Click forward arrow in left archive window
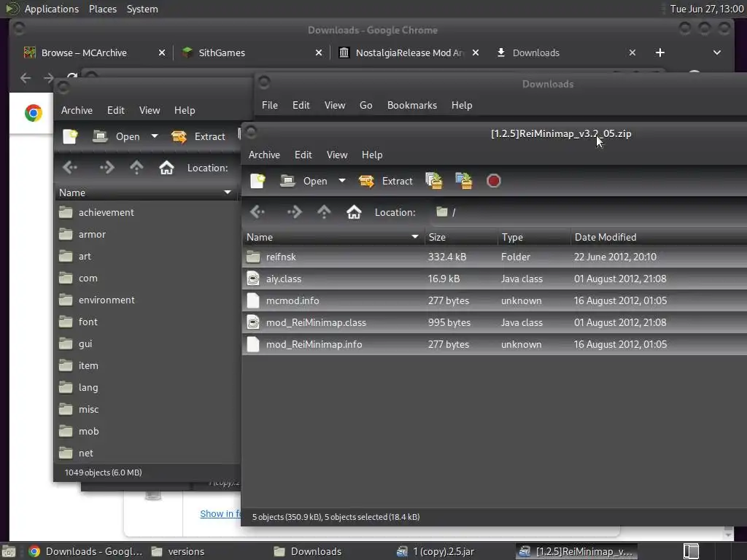The width and height of the screenshot is (747, 560). point(107,168)
